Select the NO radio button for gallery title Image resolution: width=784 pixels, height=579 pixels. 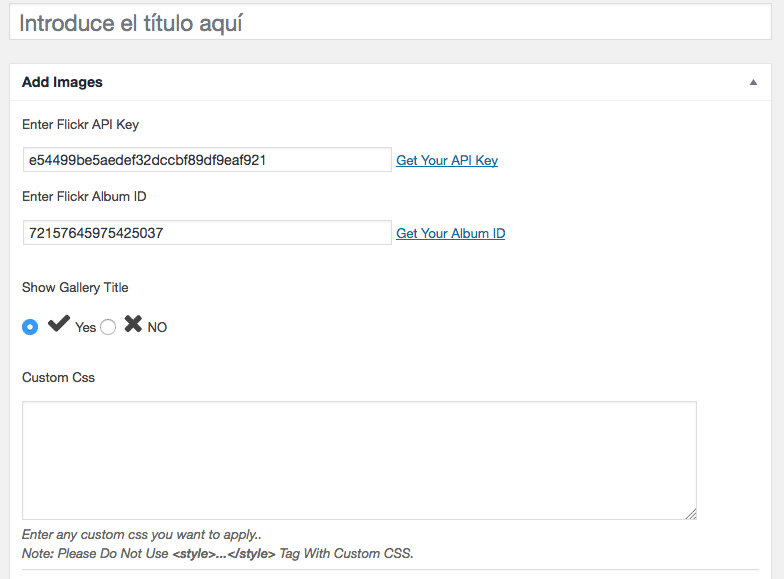click(108, 327)
